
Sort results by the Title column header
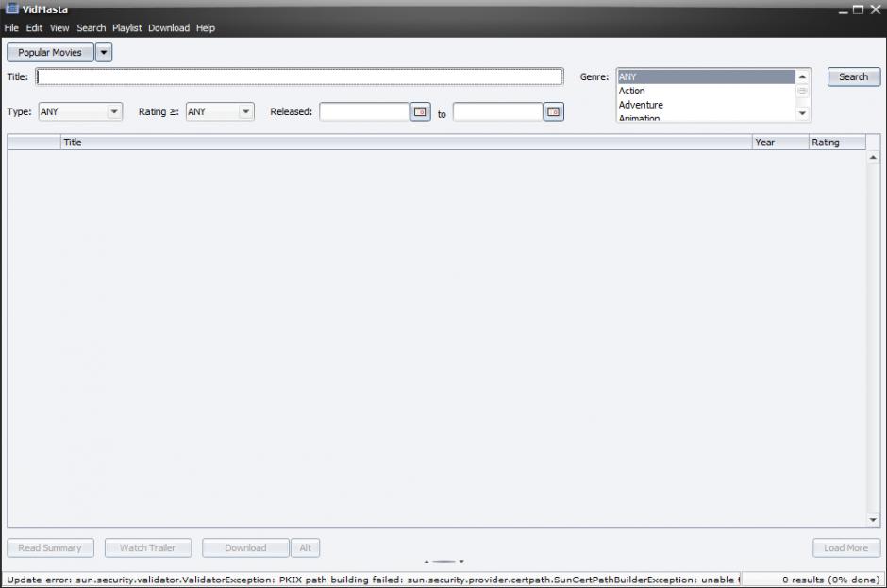(406, 143)
